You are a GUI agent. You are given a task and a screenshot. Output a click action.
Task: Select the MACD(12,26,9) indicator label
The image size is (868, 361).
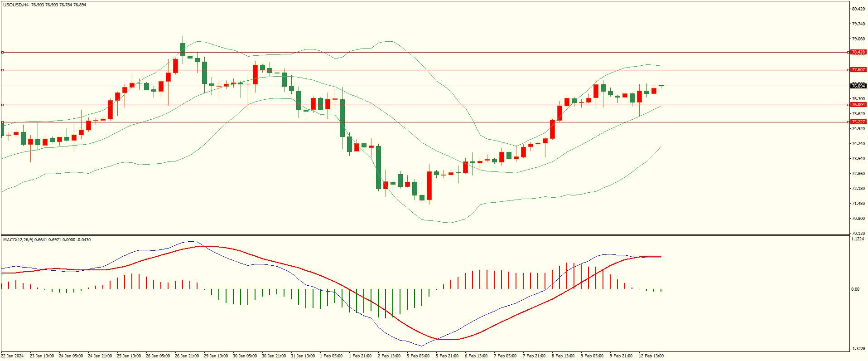[x=18, y=239]
